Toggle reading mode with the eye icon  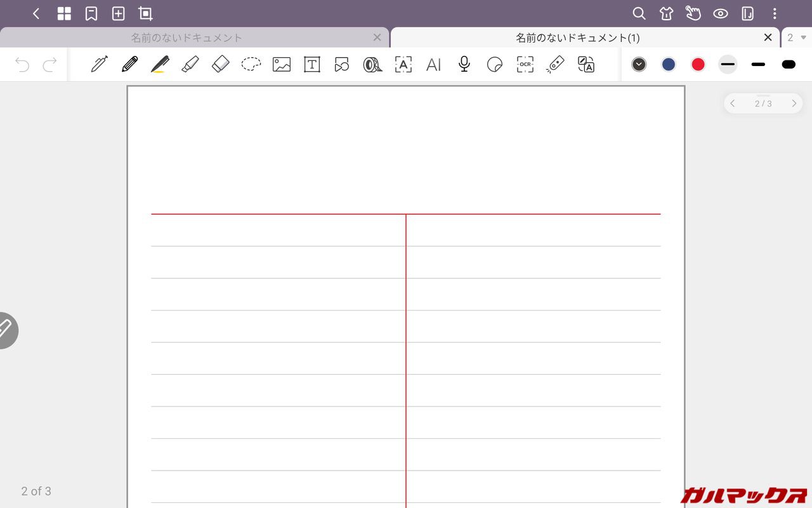(x=720, y=13)
